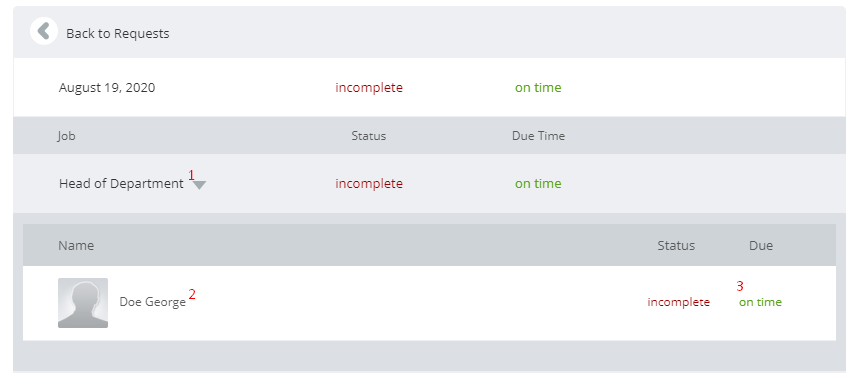Click Doe George's avatar placeholder image
This screenshot has height=373, width=856.
(83, 303)
